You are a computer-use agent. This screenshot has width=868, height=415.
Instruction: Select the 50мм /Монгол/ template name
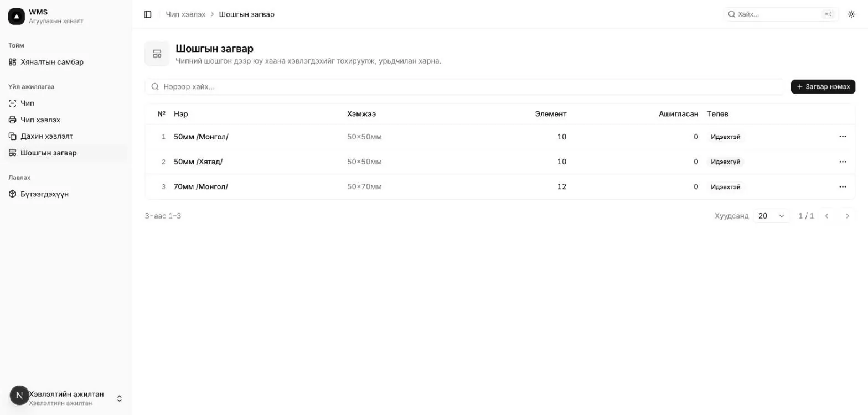click(x=201, y=137)
